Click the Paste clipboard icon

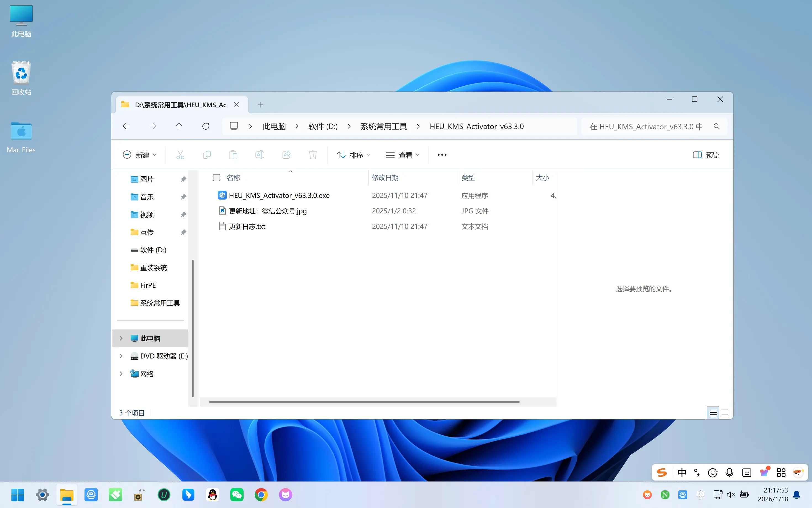[x=233, y=155]
